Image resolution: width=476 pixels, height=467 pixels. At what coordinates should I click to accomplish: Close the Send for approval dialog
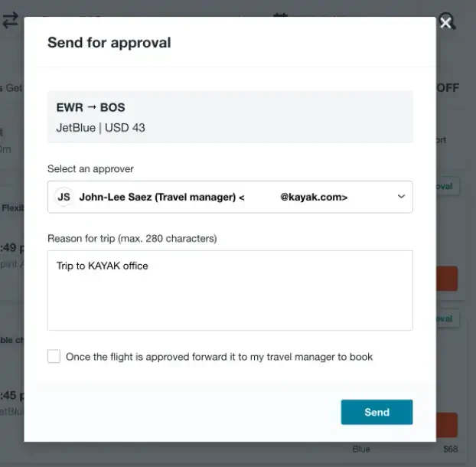pyautogui.click(x=446, y=23)
